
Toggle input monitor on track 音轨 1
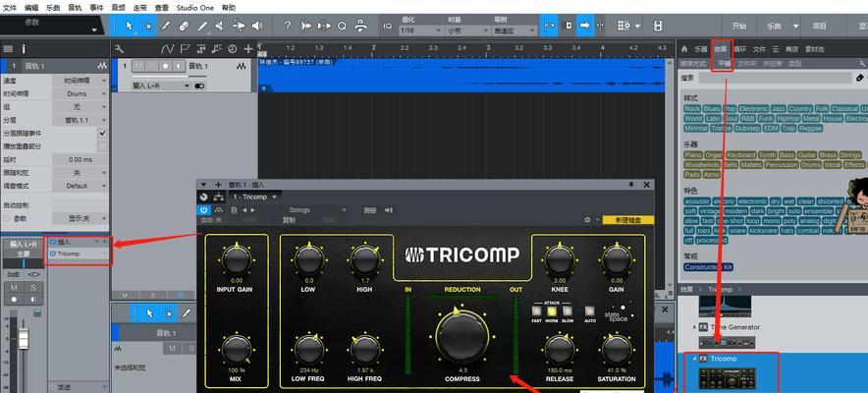click(x=179, y=66)
